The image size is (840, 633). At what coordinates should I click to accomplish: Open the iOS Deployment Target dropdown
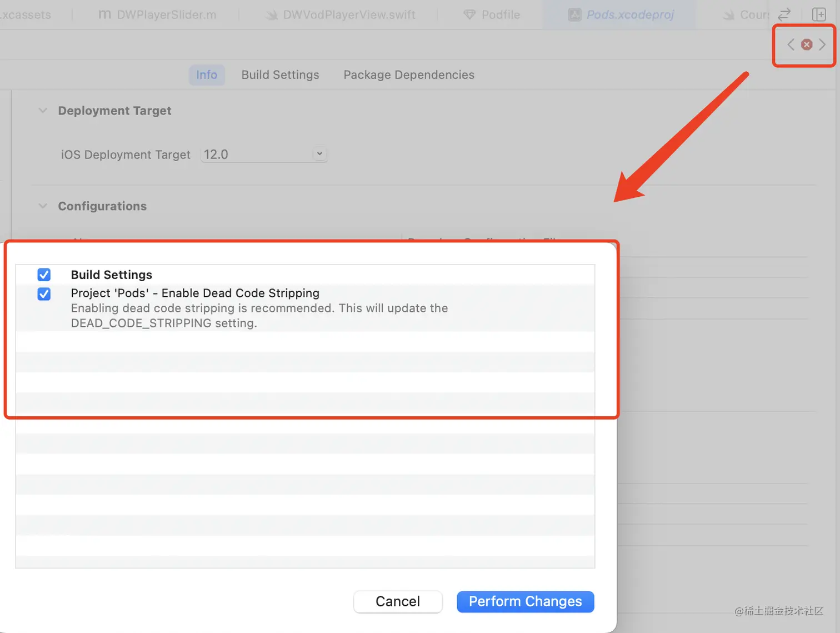[319, 154]
